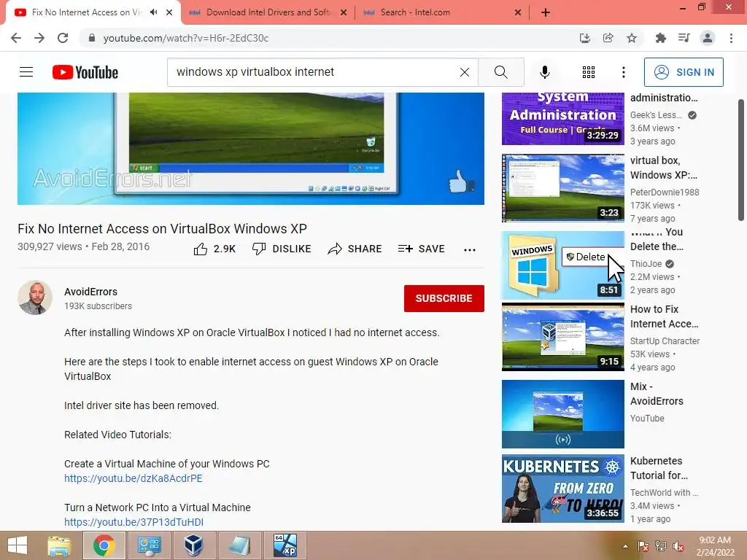The width and height of the screenshot is (747, 560).
Task: Open YouTube hamburger guide menu
Action: (x=26, y=72)
